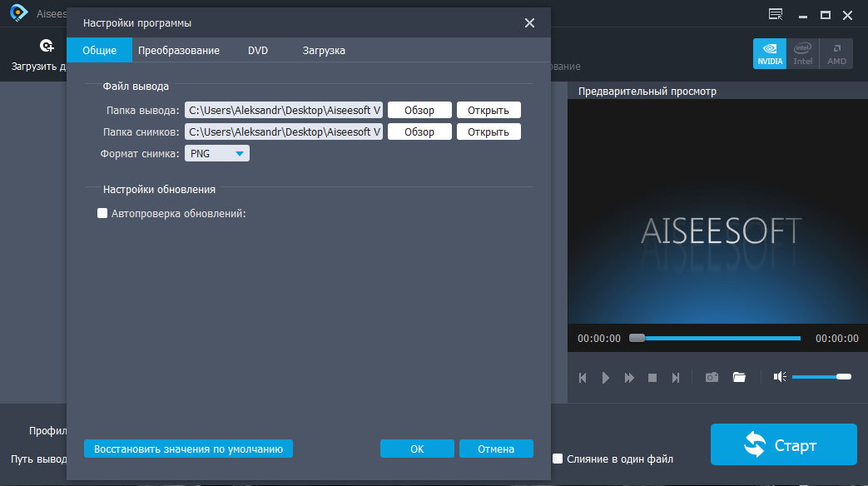Open the snapshot folder icon
Viewport: 868px width, 486px height.
739,377
